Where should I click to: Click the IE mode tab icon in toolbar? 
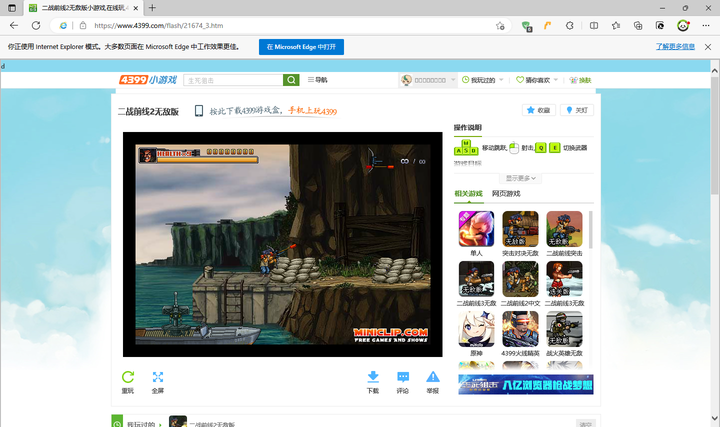pos(660,26)
